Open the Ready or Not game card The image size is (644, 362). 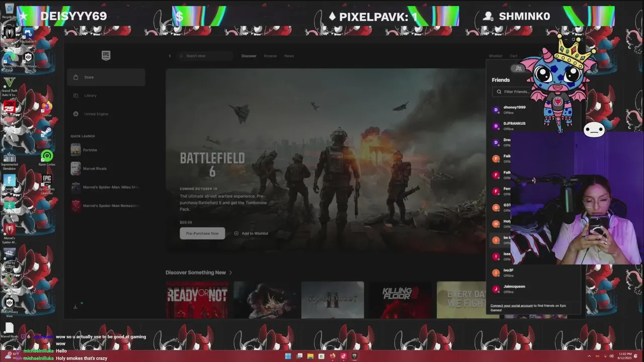tap(197, 300)
